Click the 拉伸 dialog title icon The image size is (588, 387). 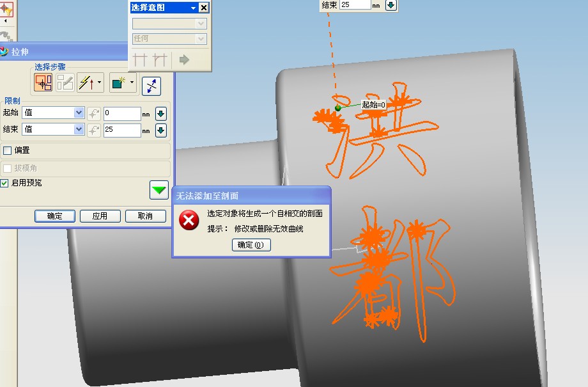click(4, 51)
